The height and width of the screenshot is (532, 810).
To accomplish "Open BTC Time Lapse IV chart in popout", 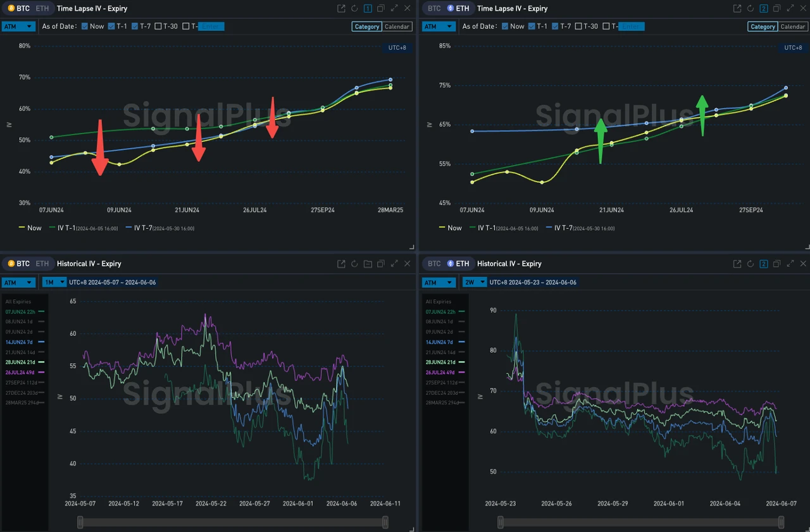I will (341, 8).
